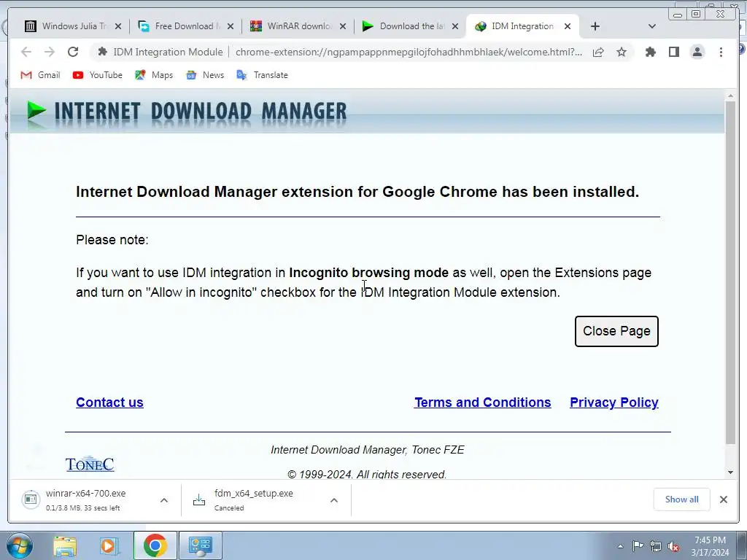Screen dimensions: 747x560
Task: Bookmark this tab with the star icon
Action: [x=622, y=52]
